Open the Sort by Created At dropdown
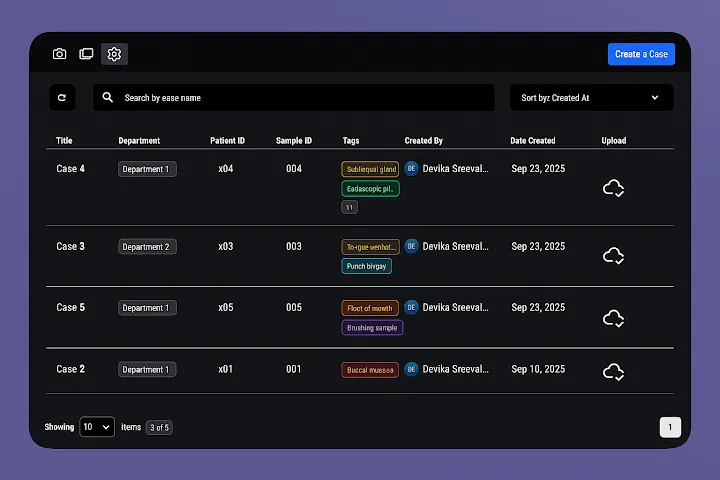This screenshot has height=480, width=720. (591, 97)
